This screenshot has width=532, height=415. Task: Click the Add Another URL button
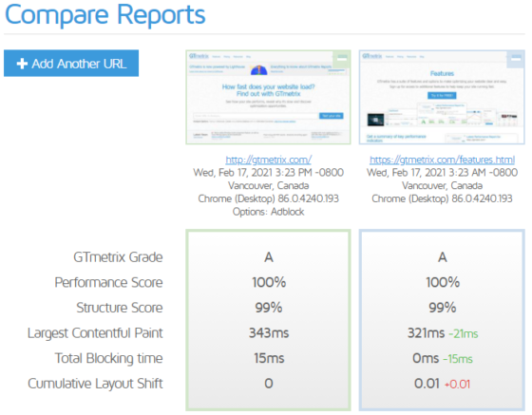71,64
